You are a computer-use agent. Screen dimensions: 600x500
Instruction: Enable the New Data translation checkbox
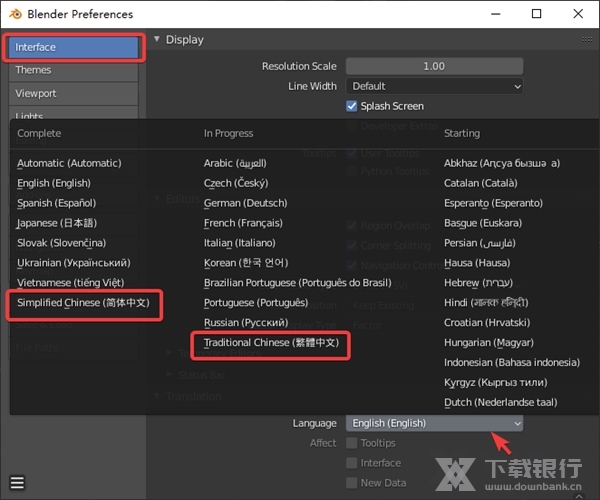(x=352, y=483)
